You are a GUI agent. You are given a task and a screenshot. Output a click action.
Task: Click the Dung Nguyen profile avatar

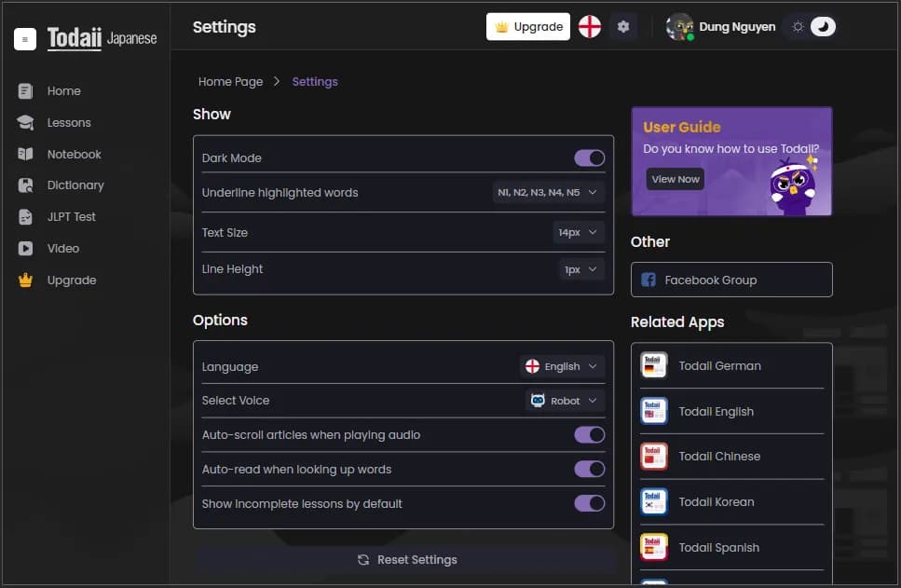(x=679, y=27)
